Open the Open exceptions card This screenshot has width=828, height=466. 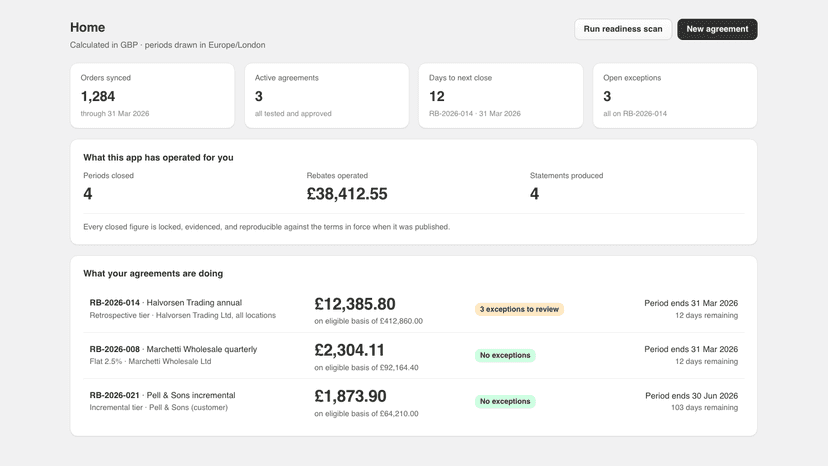pos(675,96)
